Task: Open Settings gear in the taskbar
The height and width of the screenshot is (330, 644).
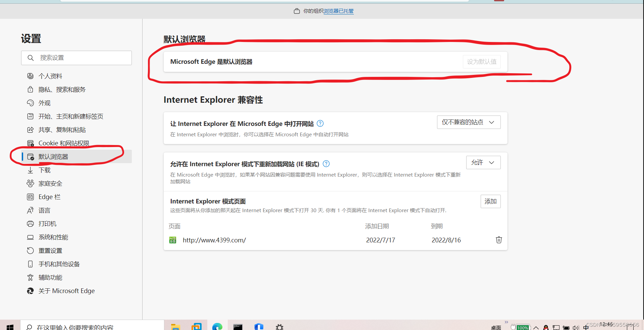Action: tap(279, 327)
